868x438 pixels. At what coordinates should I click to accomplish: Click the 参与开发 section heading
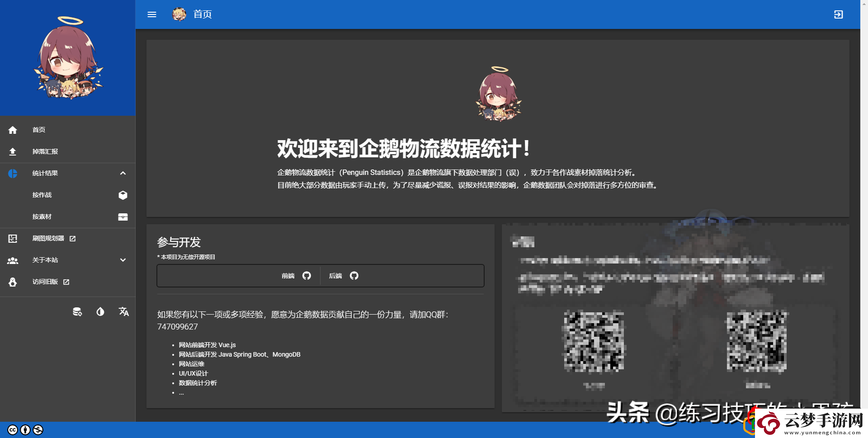click(179, 242)
